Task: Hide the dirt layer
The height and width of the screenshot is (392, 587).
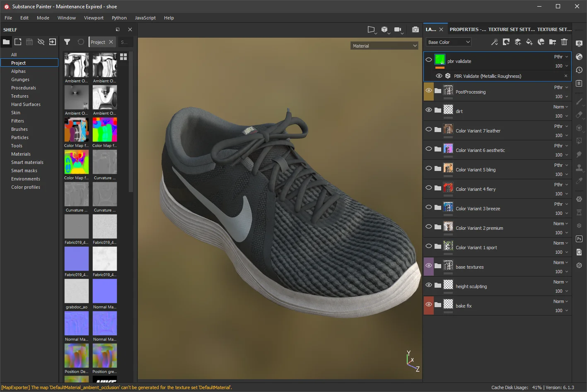Action: click(429, 109)
